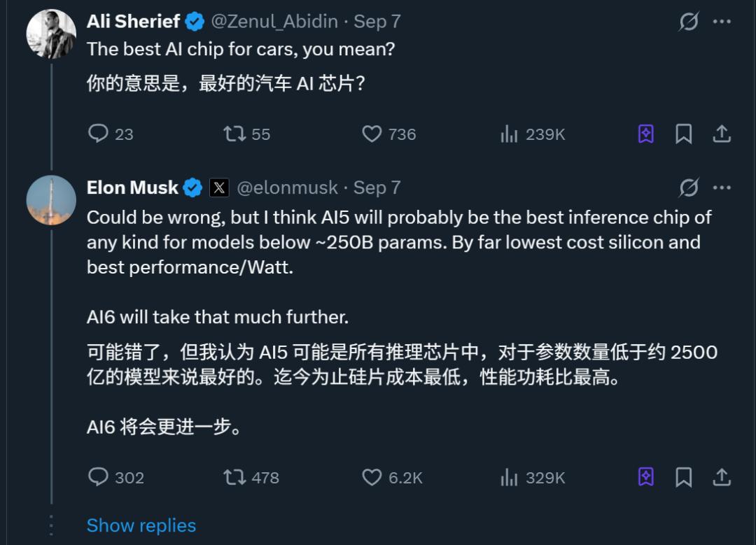
Task: Open more options on Elon Musk's tweet
Action: pyautogui.click(x=722, y=187)
